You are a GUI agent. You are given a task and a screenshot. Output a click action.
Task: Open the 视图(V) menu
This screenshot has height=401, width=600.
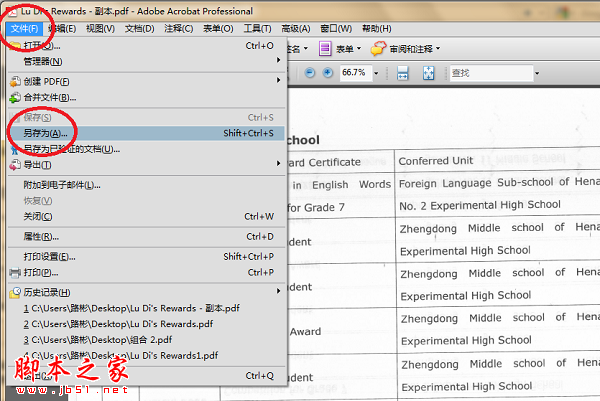[100, 29]
